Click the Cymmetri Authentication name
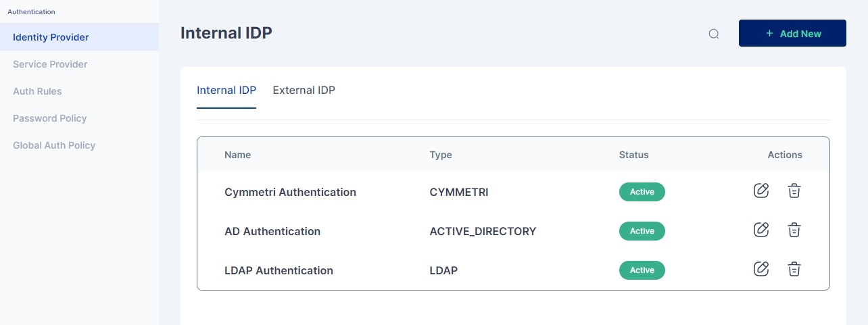 (x=290, y=192)
